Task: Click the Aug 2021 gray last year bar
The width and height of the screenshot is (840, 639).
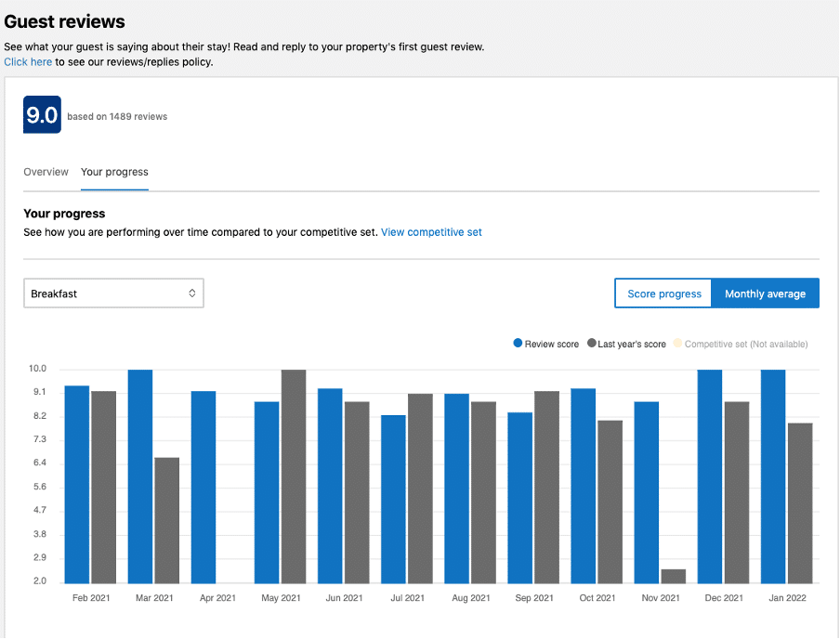Action: tap(483, 493)
